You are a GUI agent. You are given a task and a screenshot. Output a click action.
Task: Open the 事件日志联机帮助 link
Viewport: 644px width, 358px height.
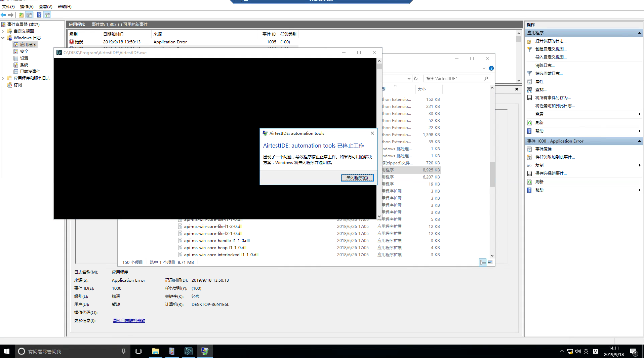[x=129, y=321]
